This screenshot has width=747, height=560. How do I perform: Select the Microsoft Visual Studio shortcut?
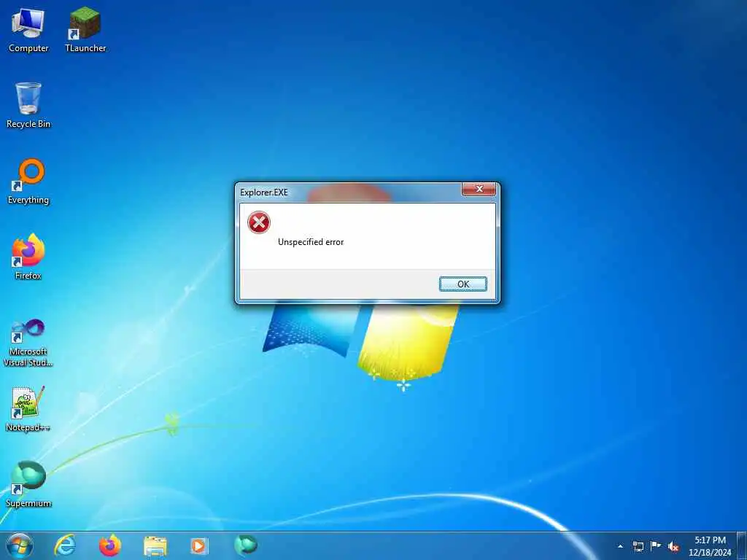[28, 343]
